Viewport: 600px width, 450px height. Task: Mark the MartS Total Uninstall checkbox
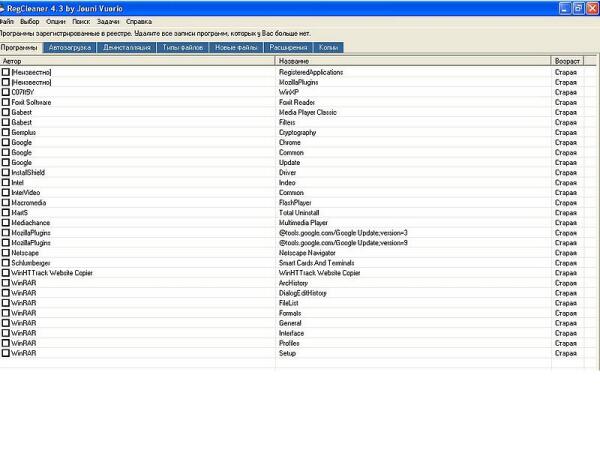pos(6,212)
